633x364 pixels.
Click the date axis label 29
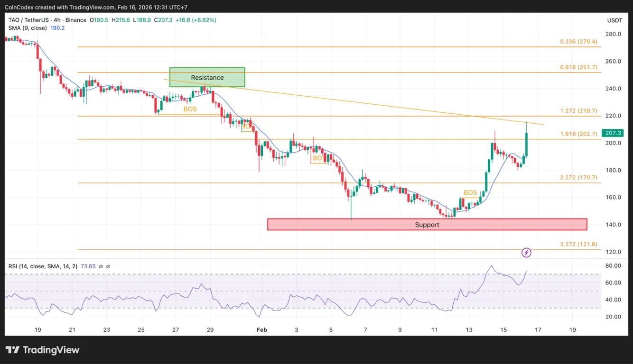click(210, 329)
